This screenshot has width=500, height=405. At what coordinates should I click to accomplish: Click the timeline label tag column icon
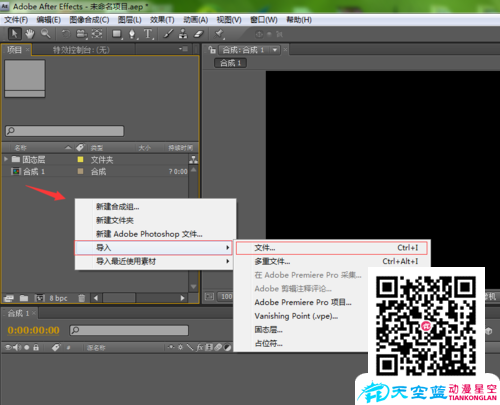point(56,348)
